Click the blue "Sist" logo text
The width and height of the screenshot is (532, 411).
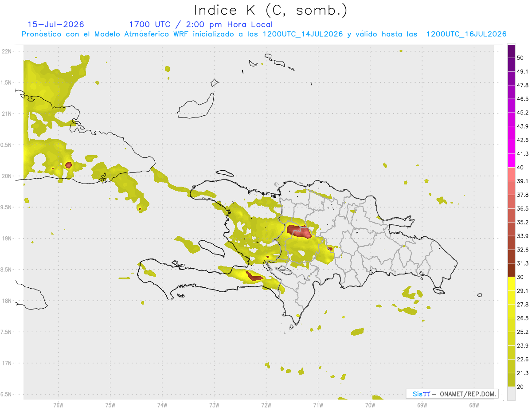point(421,394)
